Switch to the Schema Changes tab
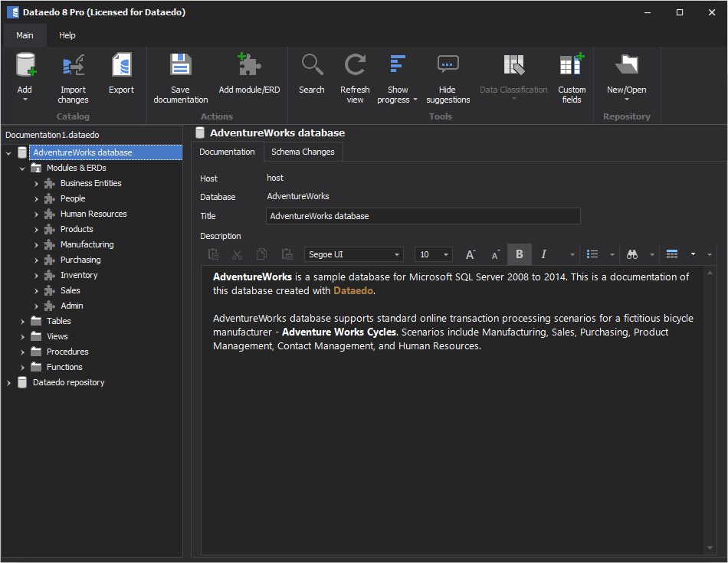Screen dimensions: 728x563 coord(303,152)
